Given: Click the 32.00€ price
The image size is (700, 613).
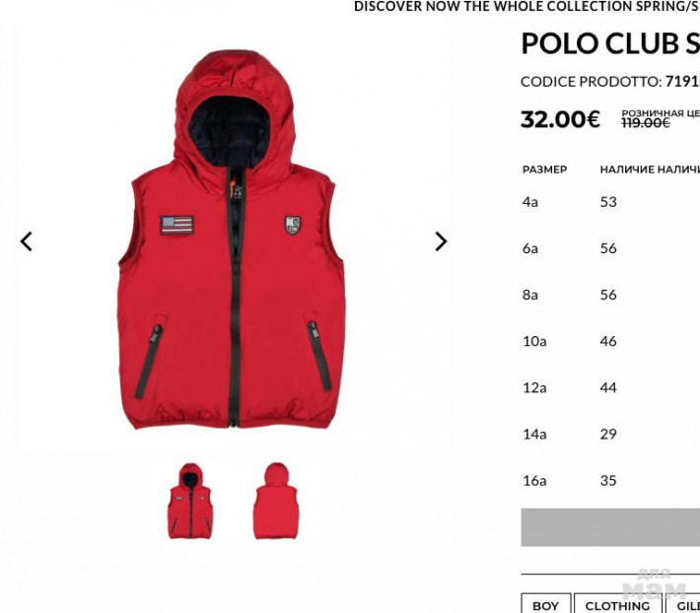Looking at the screenshot, I should (560, 119).
